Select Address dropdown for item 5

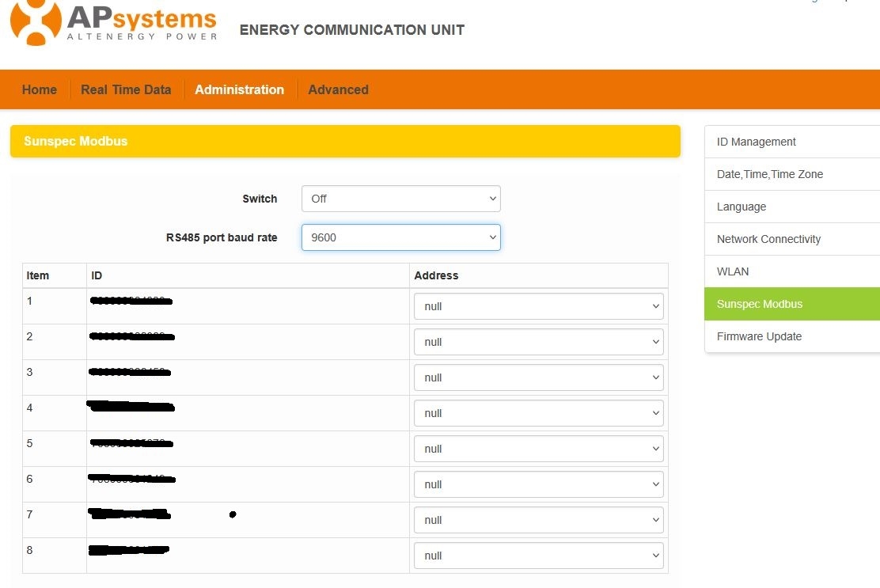[538, 449]
